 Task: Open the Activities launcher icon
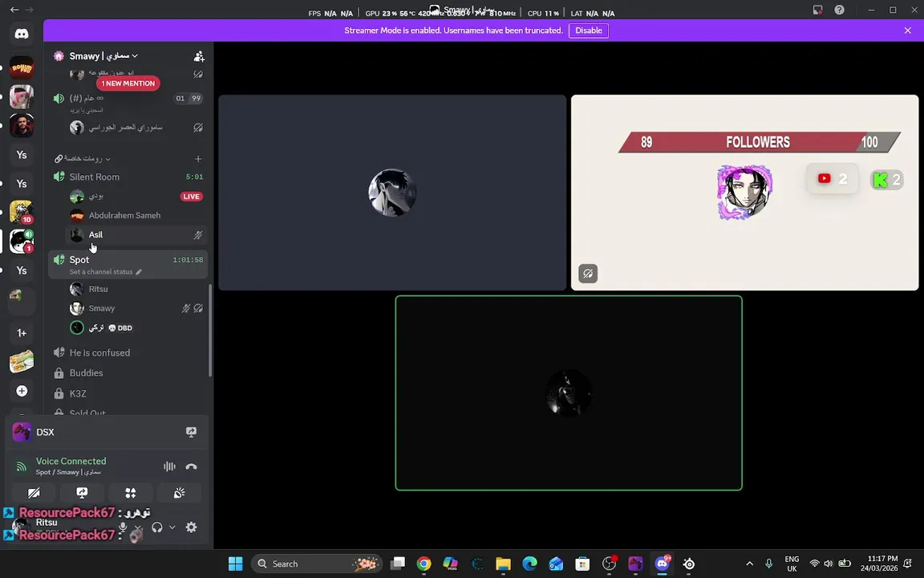[130, 492]
